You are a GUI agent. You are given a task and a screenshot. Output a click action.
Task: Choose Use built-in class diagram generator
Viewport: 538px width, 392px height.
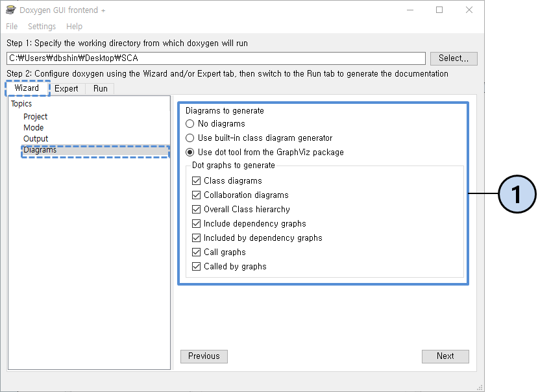259,138
